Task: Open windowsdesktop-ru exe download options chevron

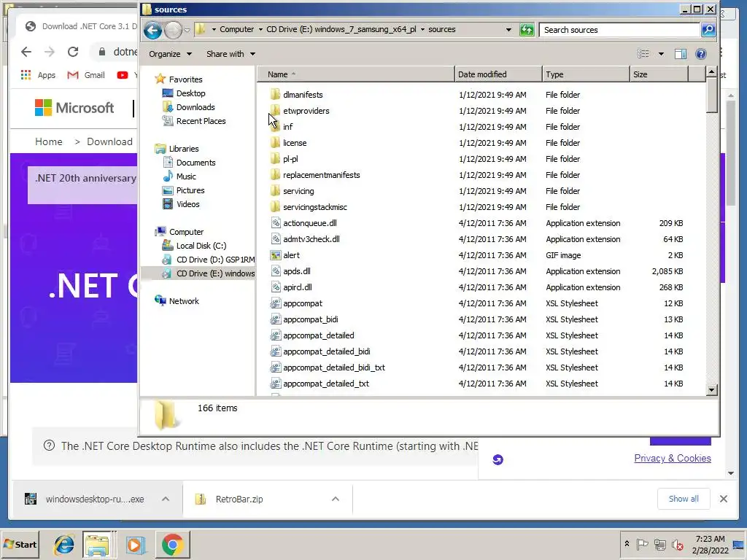Action: click(166, 499)
